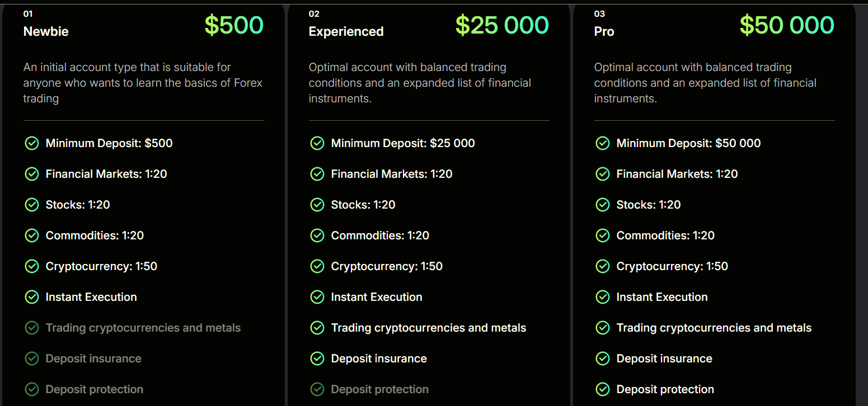Click the Pro Deposit protection checkmark icon

coord(603,389)
